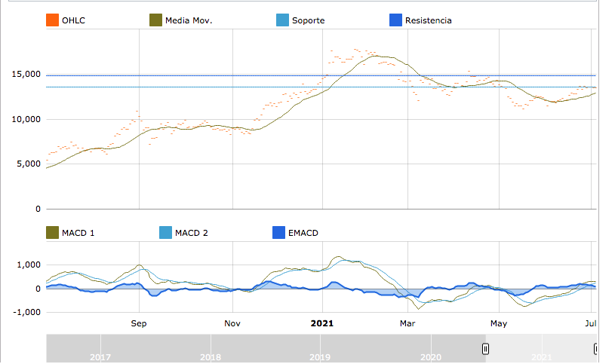This screenshot has height=364, width=615.
Task: Click the light blue Soporte legend swatch
Action: [282, 20]
